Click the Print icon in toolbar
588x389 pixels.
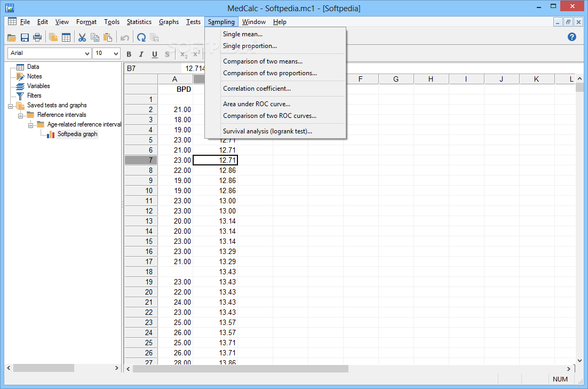[37, 37]
